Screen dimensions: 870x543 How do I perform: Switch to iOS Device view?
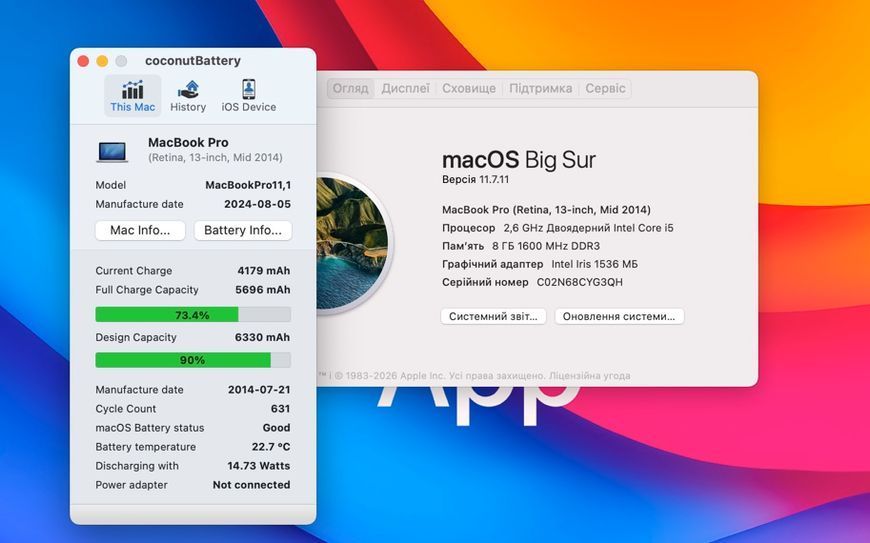pos(249,96)
